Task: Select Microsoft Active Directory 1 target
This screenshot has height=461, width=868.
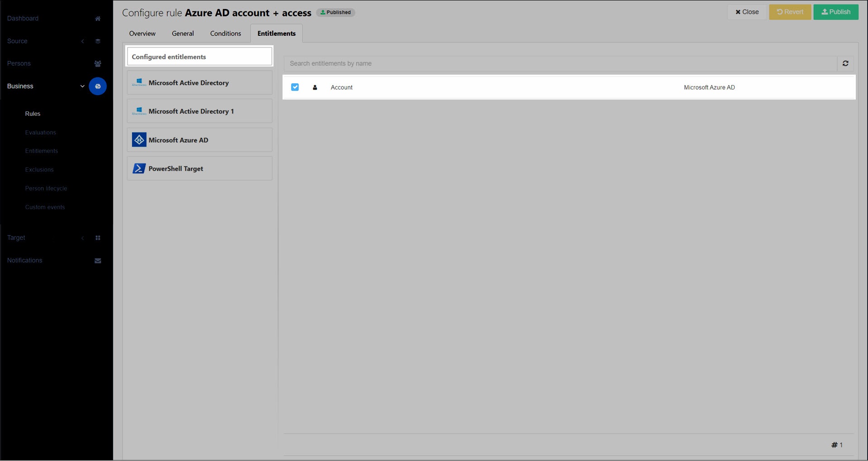Action: [x=199, y=111]
